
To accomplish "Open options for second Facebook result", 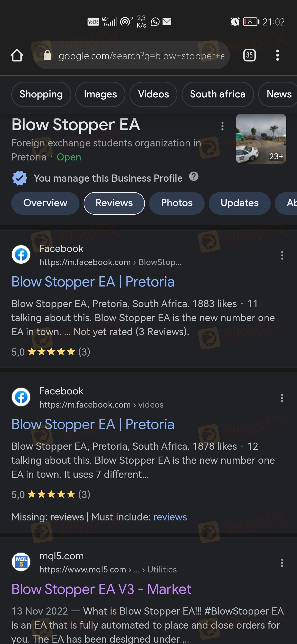I will pos(282,398).
